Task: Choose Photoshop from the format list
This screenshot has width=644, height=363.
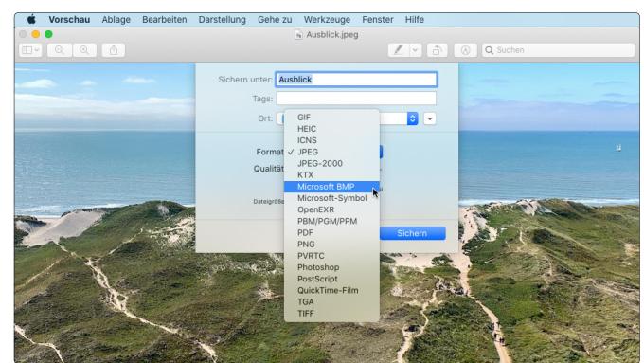Action: coord(331,267)
